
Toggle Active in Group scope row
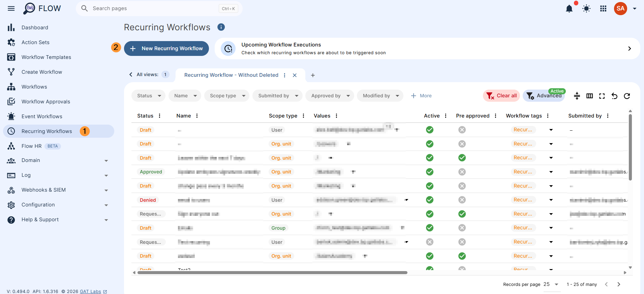[x=430, y=228]
